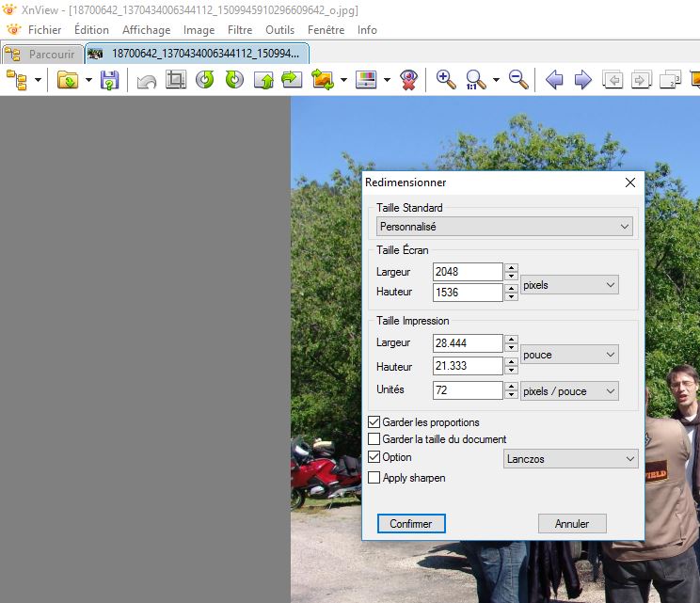Open the Taille Standard Personnalisé dropdown
The height and width of the screenshot is (603, 700).
click(504, 227)
